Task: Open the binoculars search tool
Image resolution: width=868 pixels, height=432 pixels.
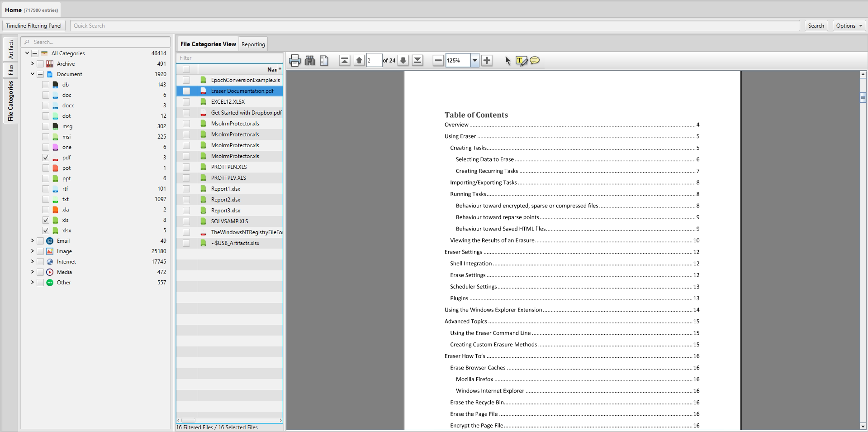Action: point(310,60)
